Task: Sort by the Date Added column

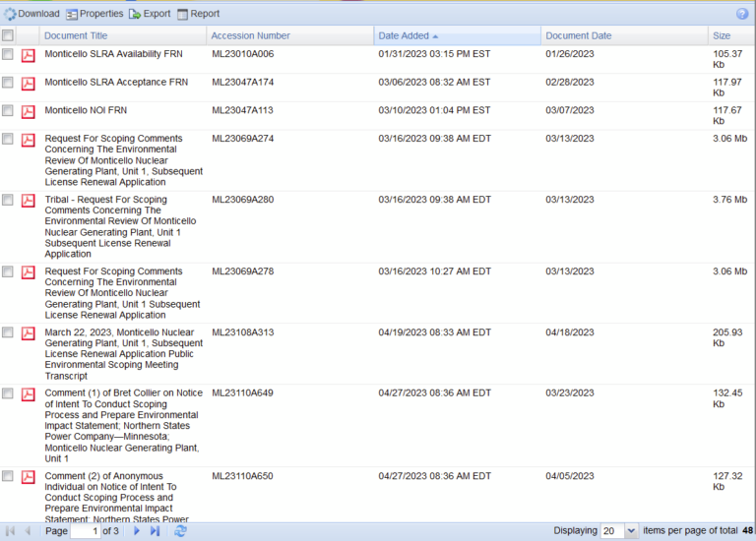Action: [404, 35]
